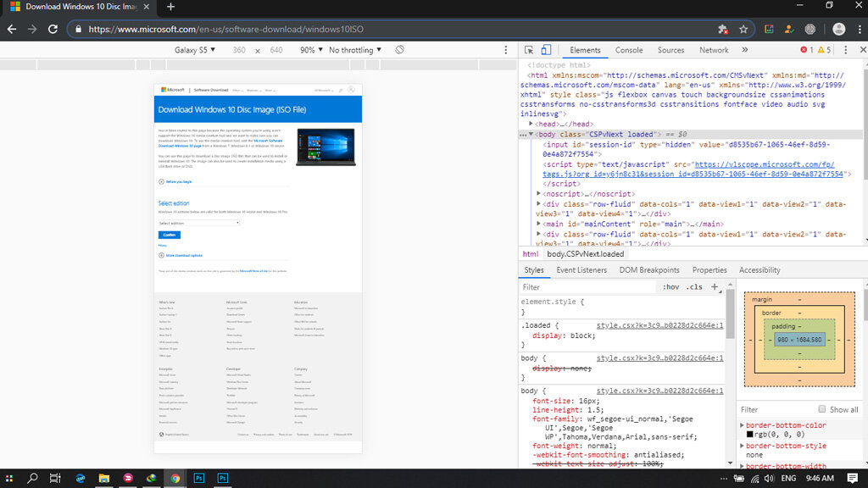Viewport: 868px width, 488px height.
Task: Click the 640 height input field
Action: click(276, 50)
